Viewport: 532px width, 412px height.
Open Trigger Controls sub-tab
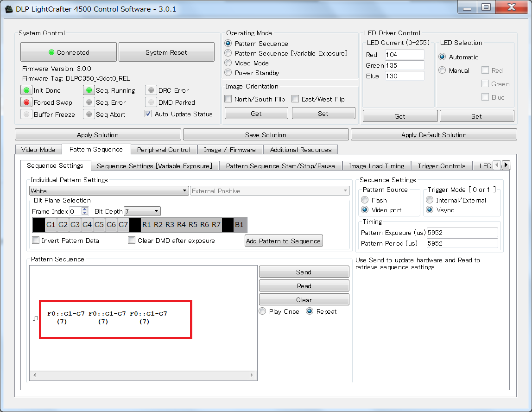(x=442, y=166)
